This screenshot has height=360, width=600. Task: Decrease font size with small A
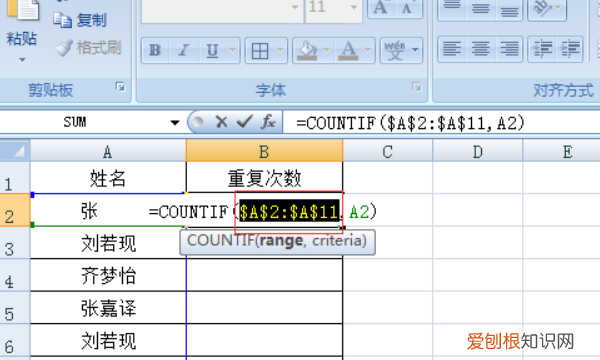[x=408, y=8]
